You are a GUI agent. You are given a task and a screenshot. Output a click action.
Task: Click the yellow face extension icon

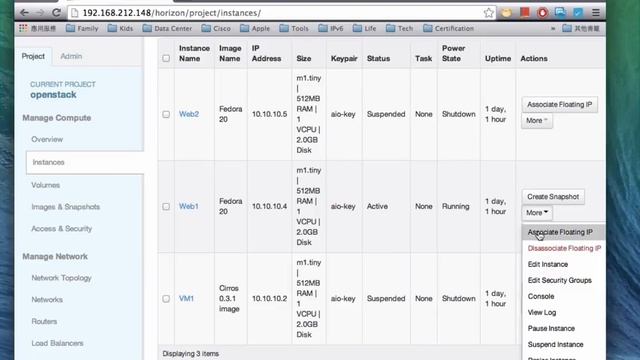point(507,13)
